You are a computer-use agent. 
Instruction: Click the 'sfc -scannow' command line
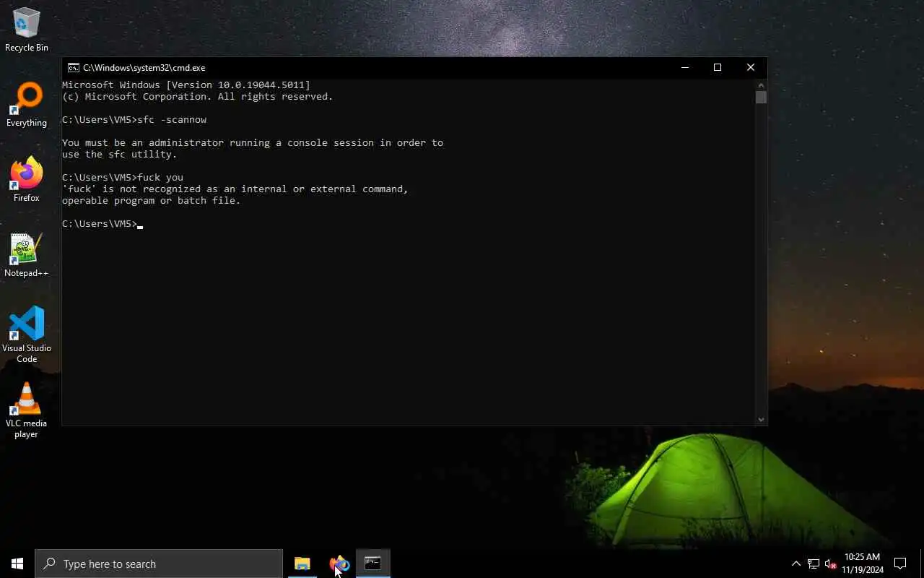click(x=134, y=120)
